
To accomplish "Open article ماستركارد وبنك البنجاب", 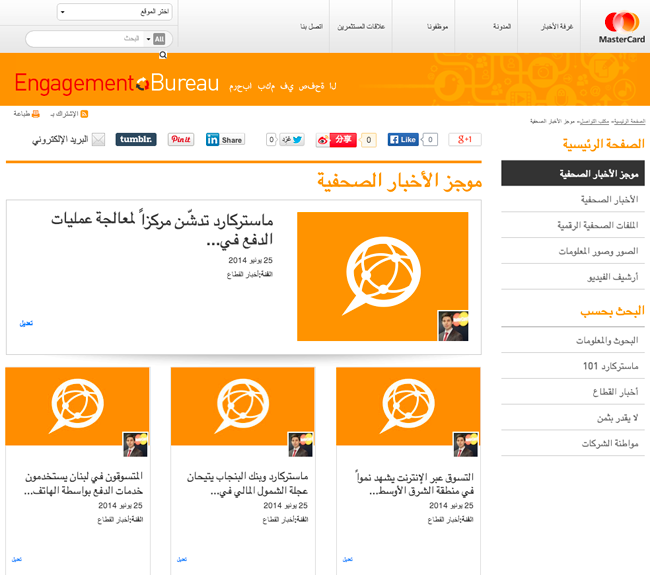I will point(247,484).
